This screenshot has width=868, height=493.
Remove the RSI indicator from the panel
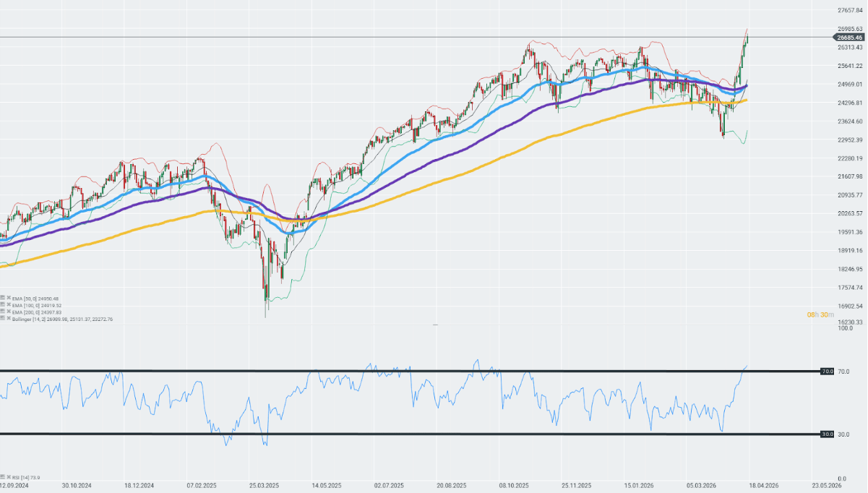click(x=9, y=477)
